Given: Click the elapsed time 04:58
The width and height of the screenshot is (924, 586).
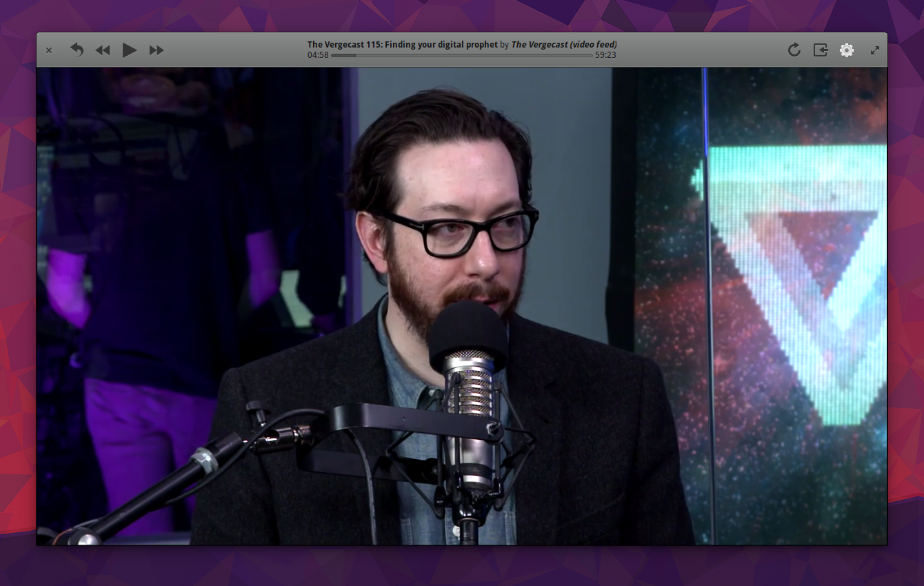Looking at the screenshot, I should coord(318,55).
